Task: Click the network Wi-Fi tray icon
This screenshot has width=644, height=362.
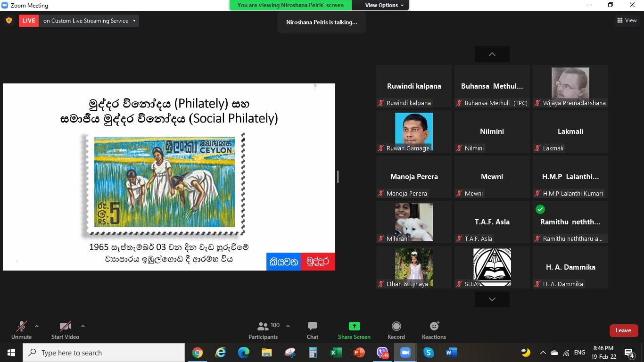Action: click(566, 353)
